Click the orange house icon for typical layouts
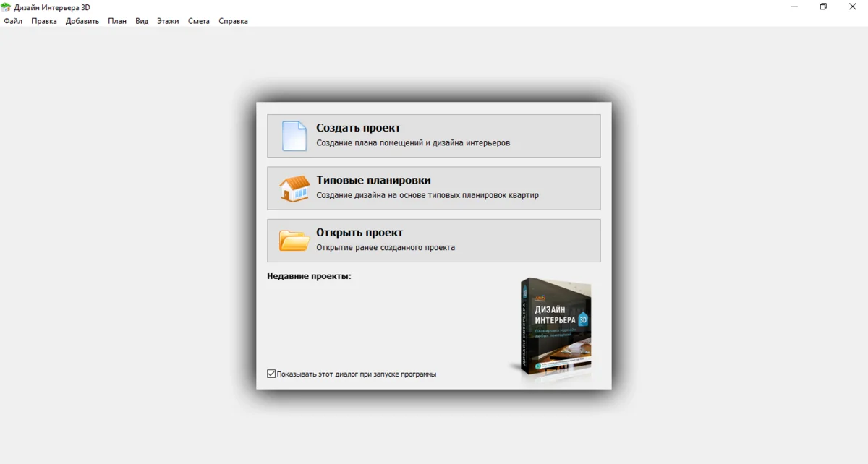 click(294, 189)
